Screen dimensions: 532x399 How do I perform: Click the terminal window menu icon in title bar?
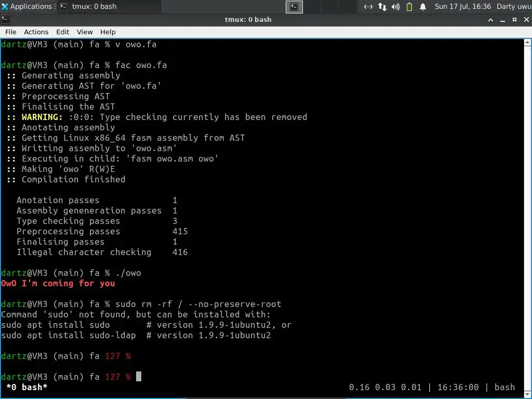pos(5,20)
